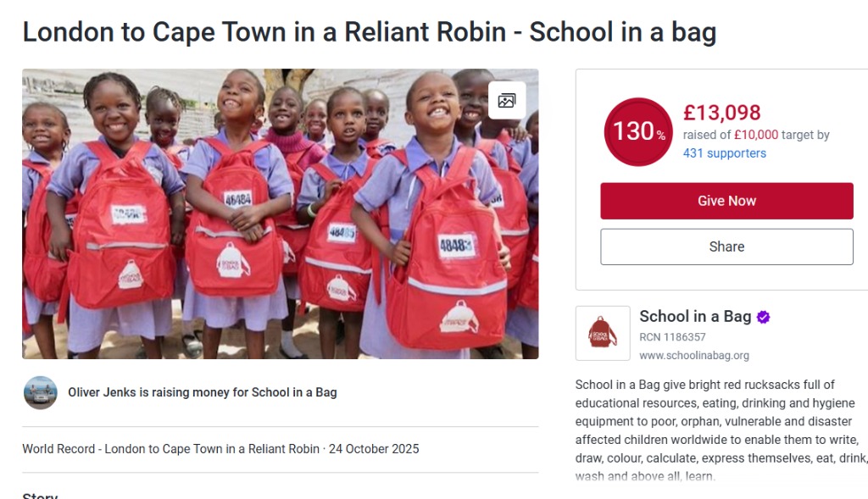
Task: Click the 24 October 2025 date
Action: 373,449
